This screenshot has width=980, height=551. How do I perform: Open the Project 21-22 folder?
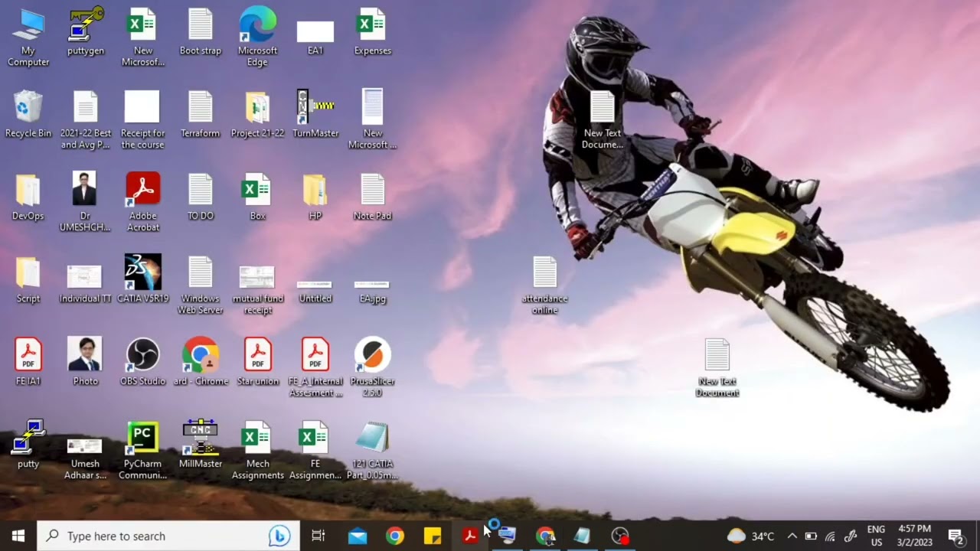click(258, 114)
